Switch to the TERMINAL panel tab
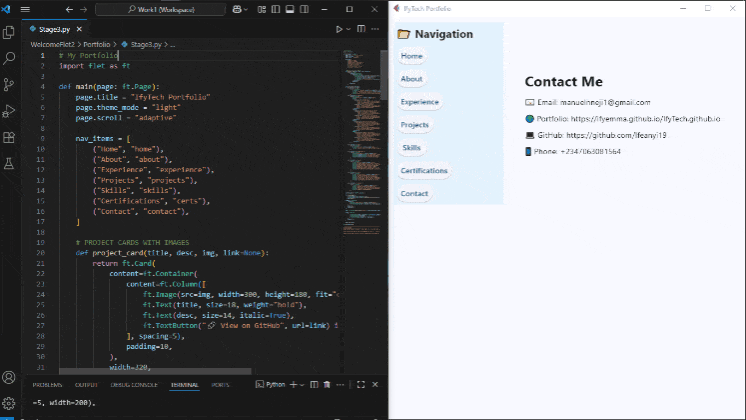The width and height of the screenshot is (746, 420). 185,385
